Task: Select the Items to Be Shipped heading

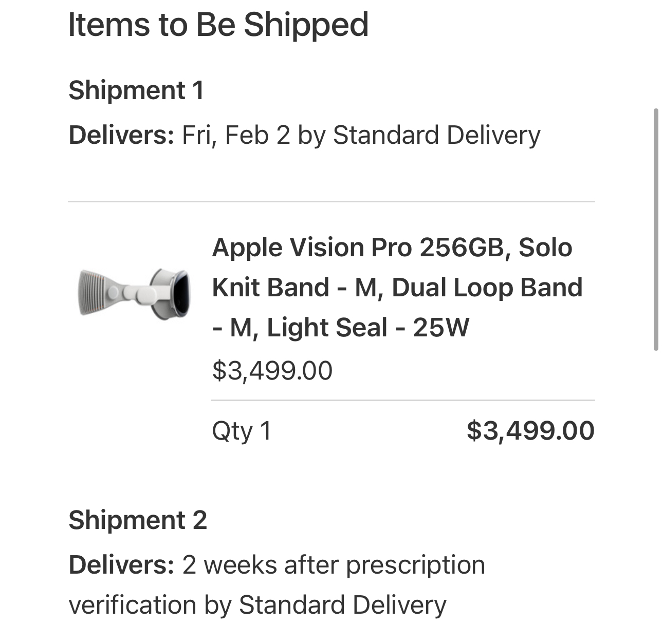Action: click(218, 24)
